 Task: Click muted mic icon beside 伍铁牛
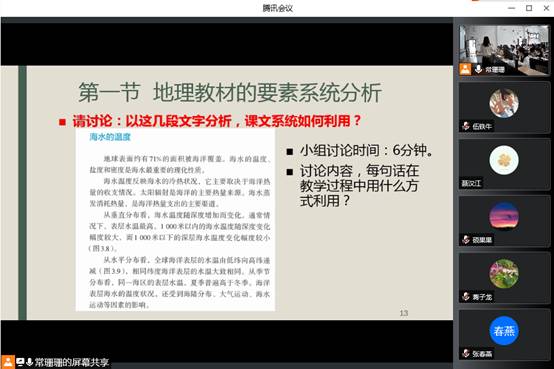point(466,126)
